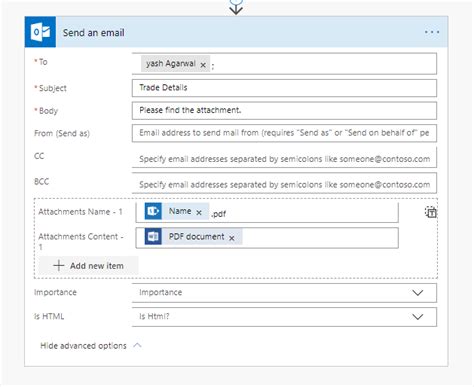Click Add new item button
474x387 pixels.
pos(89,266)
